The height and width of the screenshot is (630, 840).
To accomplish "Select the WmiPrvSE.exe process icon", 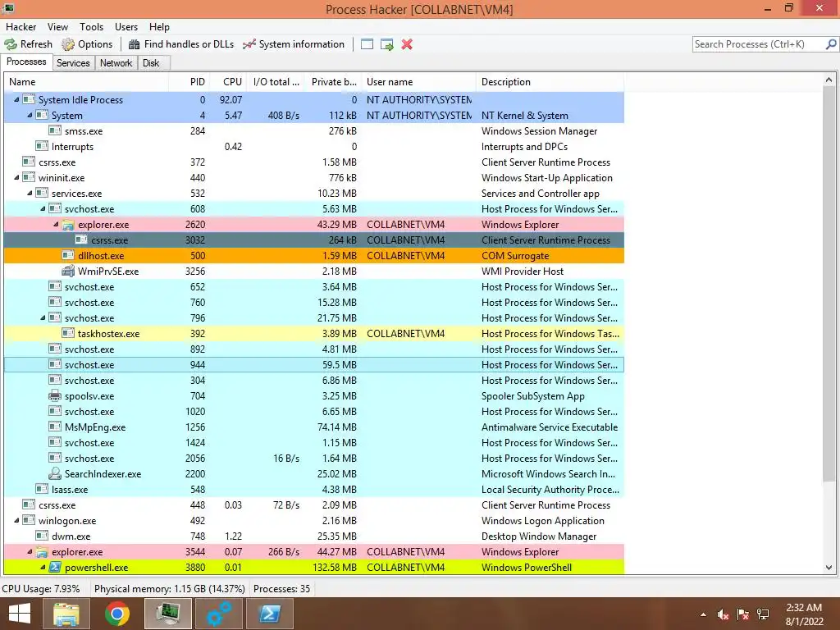I will [x=68, y=271].
